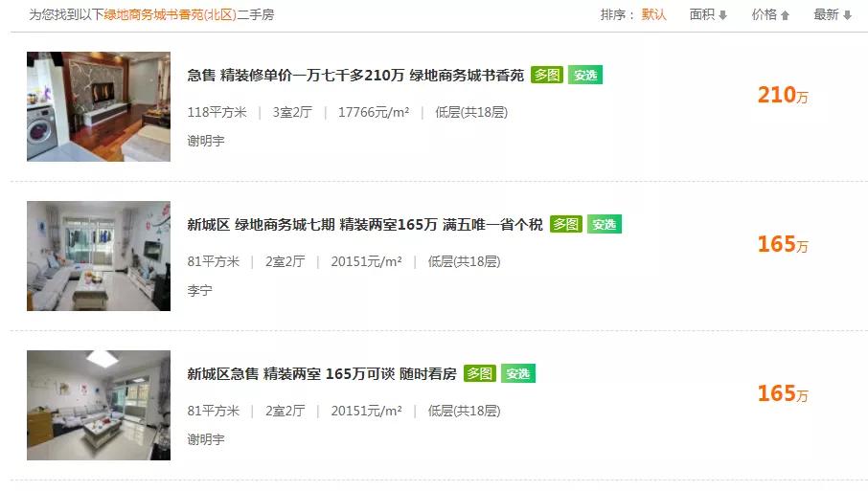
Task: Click 安选 badge on 210万 listing
Action: (585, 75)
